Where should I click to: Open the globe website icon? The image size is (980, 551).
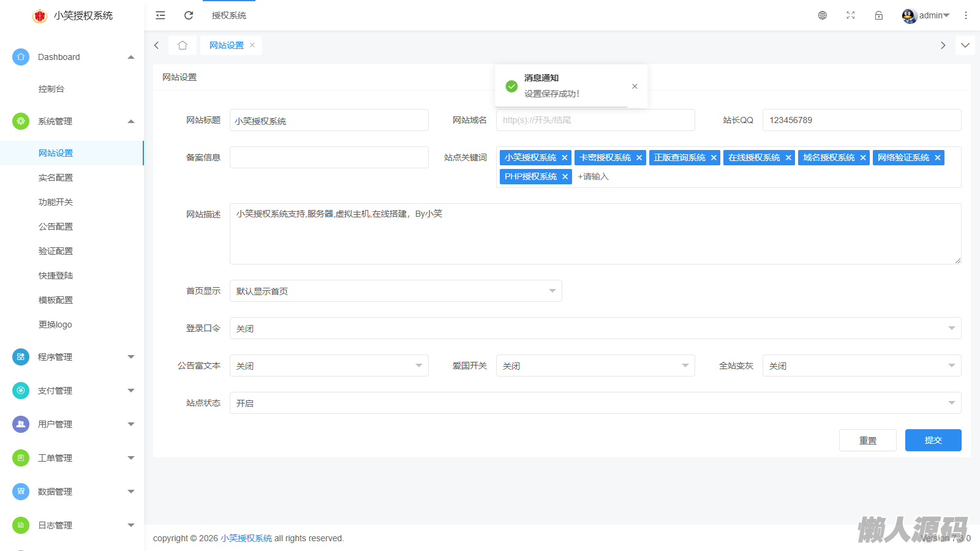(x=823, y=15)
